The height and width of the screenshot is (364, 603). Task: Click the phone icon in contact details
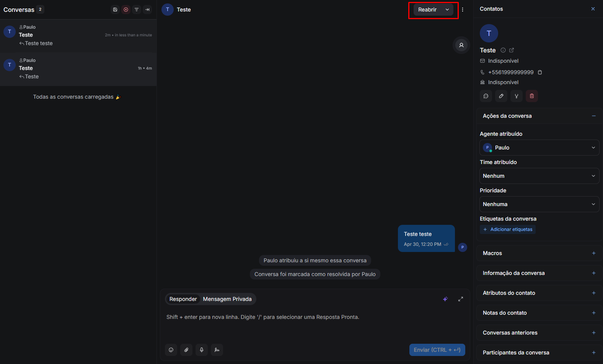tap(482, 72)
